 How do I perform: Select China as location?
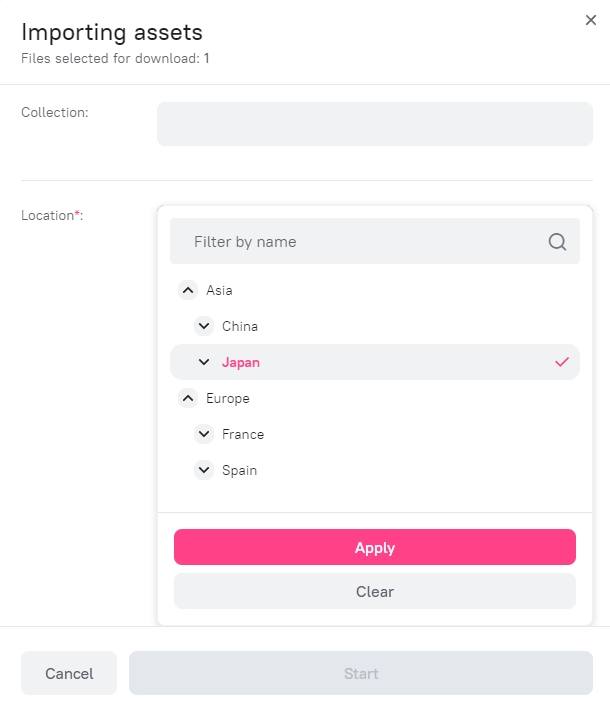[240, 326]
